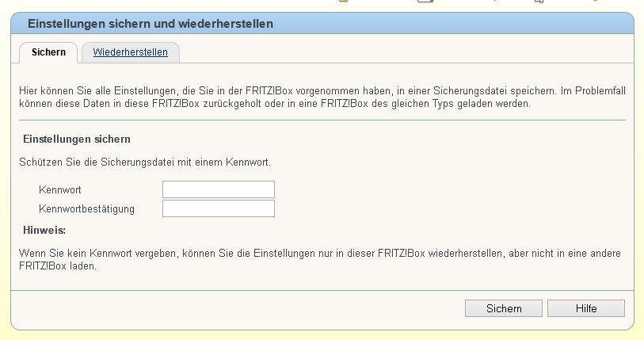644x340 pixels.
Task: Focus the Kennwort input field
Action: click(219, 189)
